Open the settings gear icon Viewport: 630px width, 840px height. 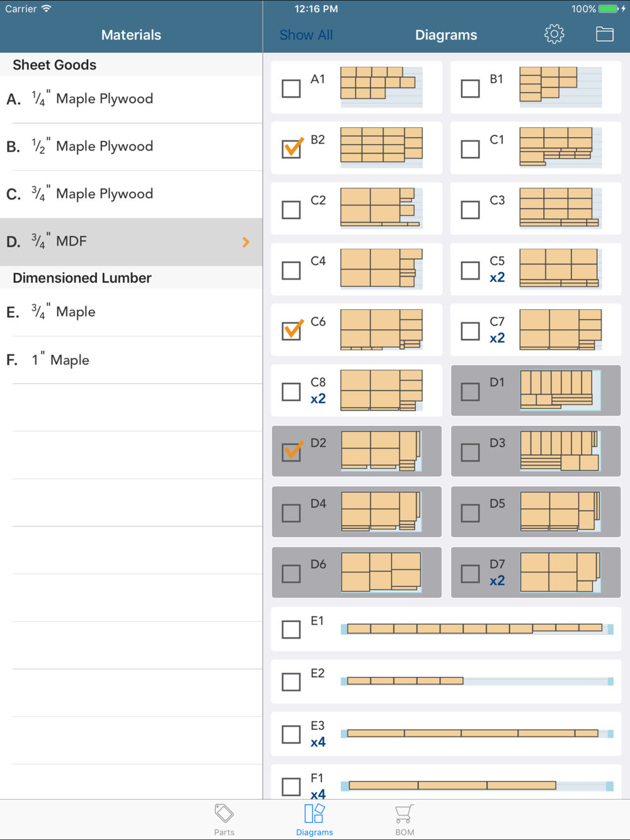tap(554, 34)
